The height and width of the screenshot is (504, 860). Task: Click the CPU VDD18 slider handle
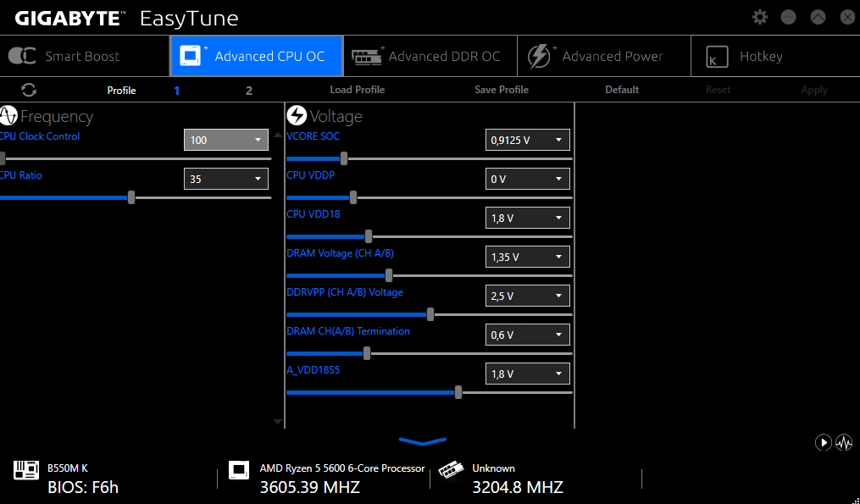pos(369,237)
